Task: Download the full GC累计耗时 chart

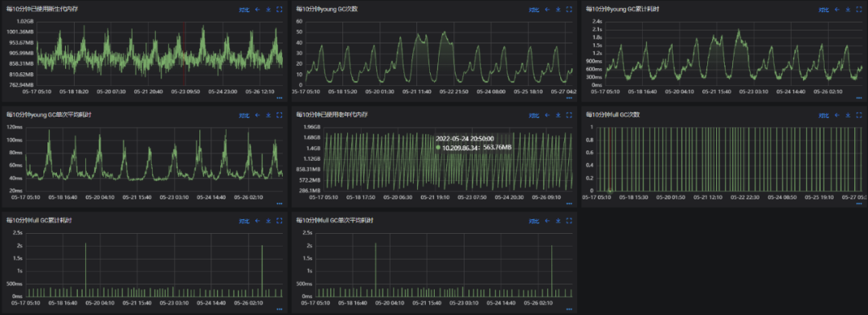Action: coord(268,221)
